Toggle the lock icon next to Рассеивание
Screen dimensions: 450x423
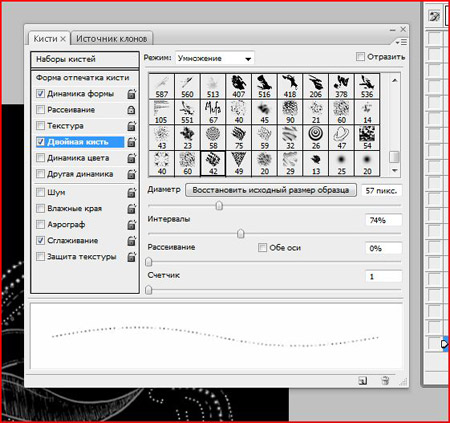click(132, 110)
